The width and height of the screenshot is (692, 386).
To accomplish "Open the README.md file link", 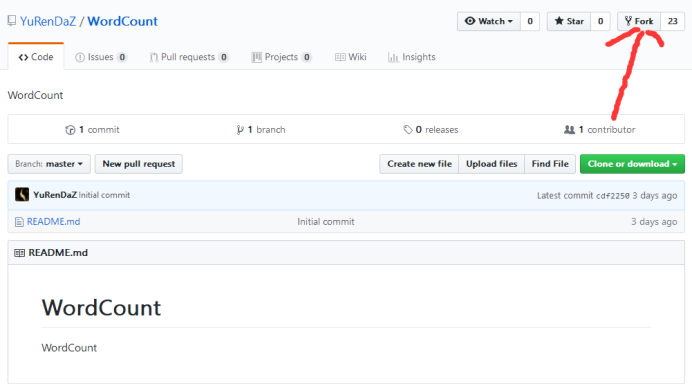I will [53, 221].
